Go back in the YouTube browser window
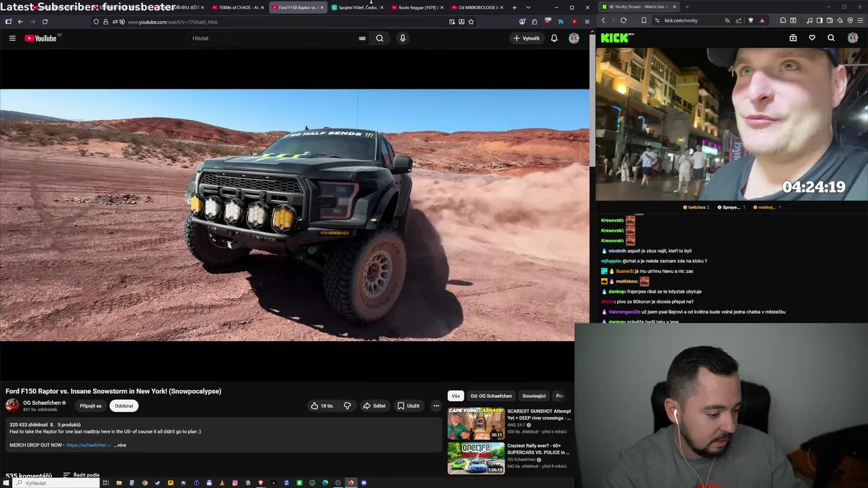Viewport: 868px width, 488px height. [x=20, y=22]
